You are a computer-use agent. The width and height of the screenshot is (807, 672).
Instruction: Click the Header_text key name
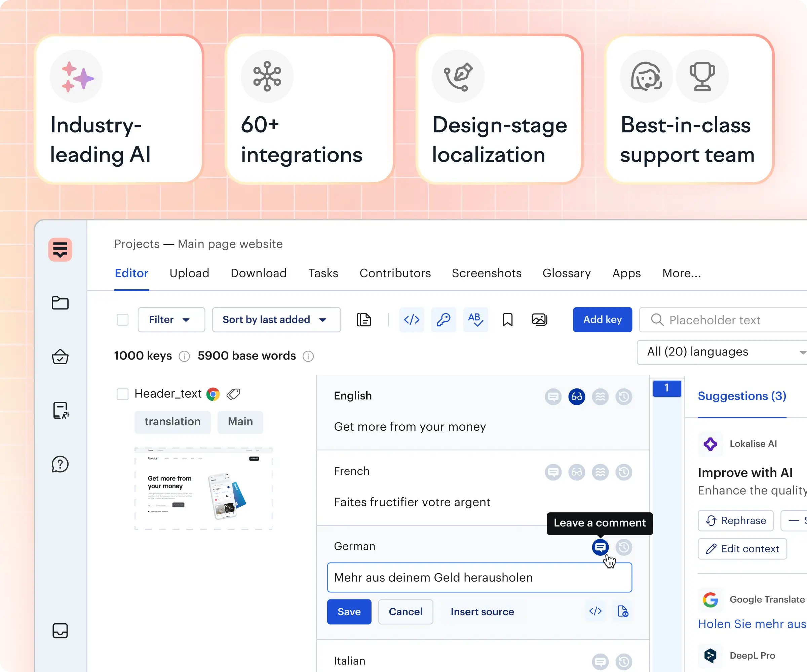click(168, 394)
